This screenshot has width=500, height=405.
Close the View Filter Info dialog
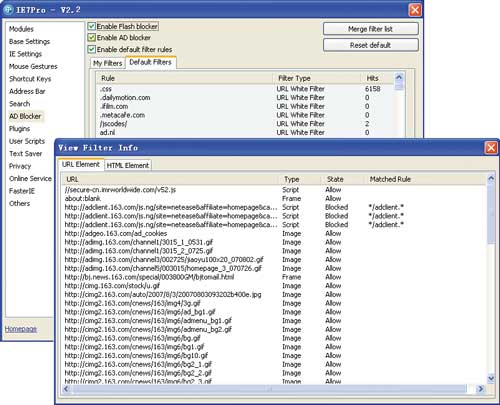click(491, 147)
